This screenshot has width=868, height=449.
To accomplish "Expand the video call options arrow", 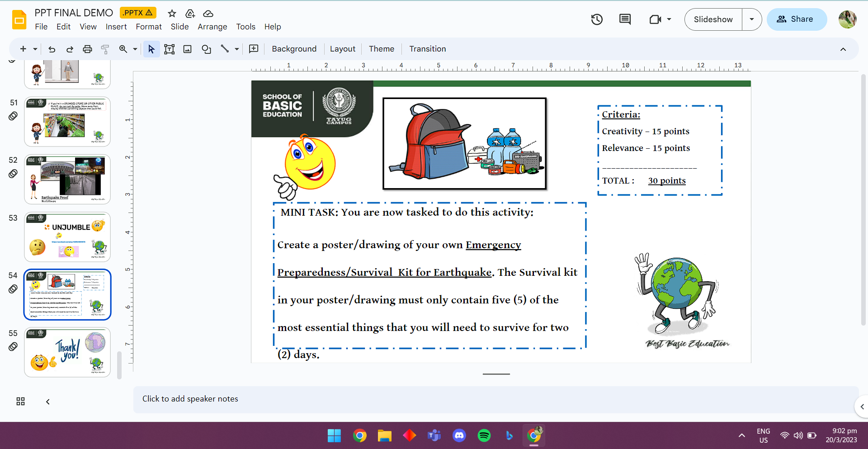I will coord(669,19).
